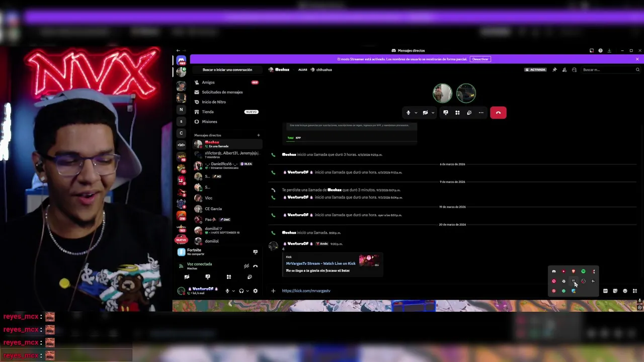644x362 pixels.
Task: Open the Mechax DM marked En una llamada
Action: pyautogui.click(x=226, y=144)
